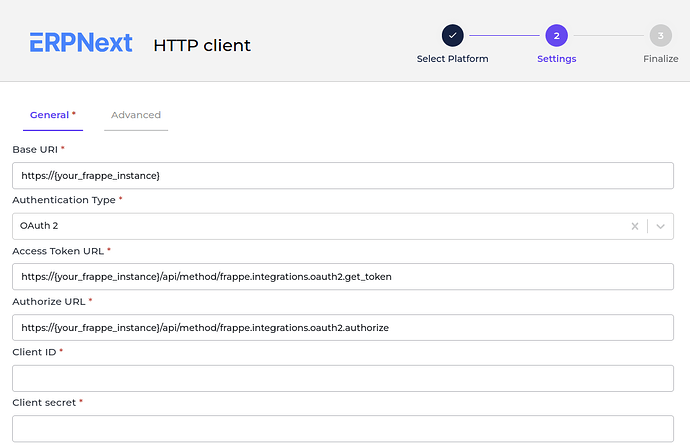Viewport: 690px width, 448px height.
Task: Focus the Authorize URL field
Action: pos(343,327)
